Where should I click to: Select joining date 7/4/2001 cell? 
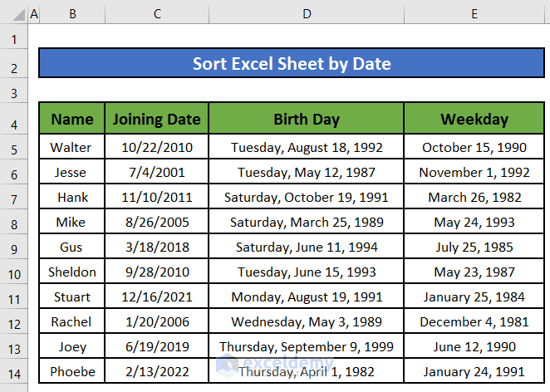click(156, 173)
